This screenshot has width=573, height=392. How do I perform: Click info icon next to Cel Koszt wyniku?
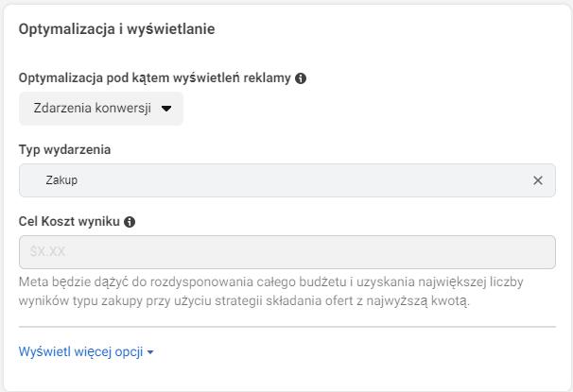(x=130, y=222)
